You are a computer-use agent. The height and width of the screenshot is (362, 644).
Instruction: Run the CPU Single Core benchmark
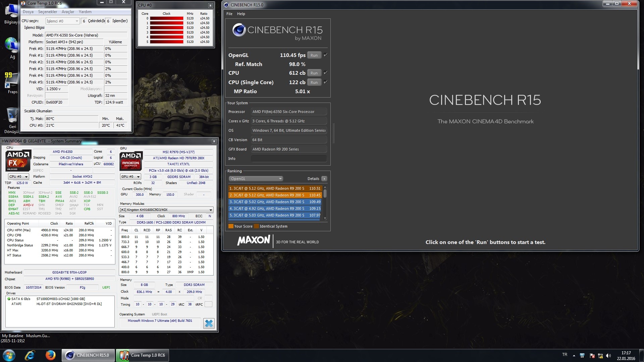click(x=314, y=82)
